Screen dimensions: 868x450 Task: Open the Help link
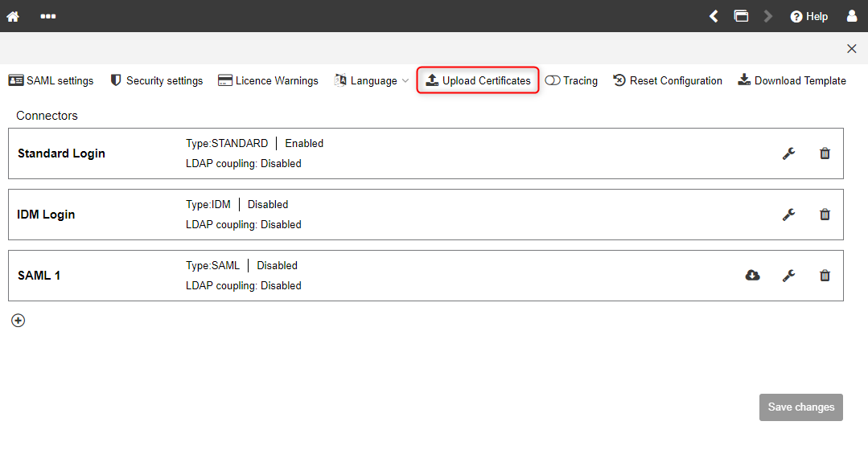[x=808, y=17]
